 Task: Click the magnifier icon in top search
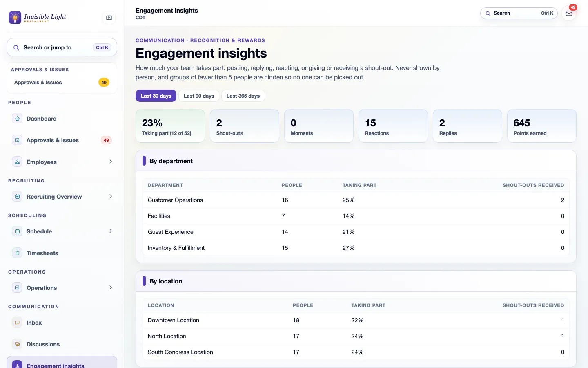[x=488, y=13]
